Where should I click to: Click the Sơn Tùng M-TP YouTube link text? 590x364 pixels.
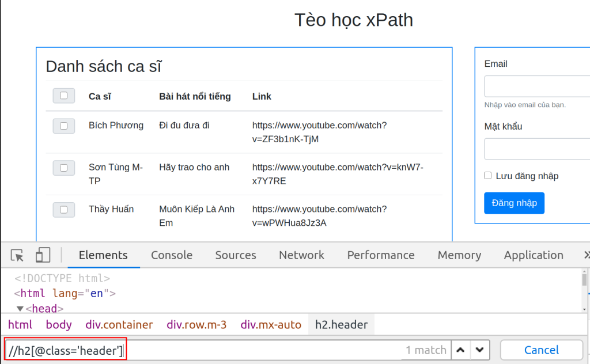click(x=338, y=174)
